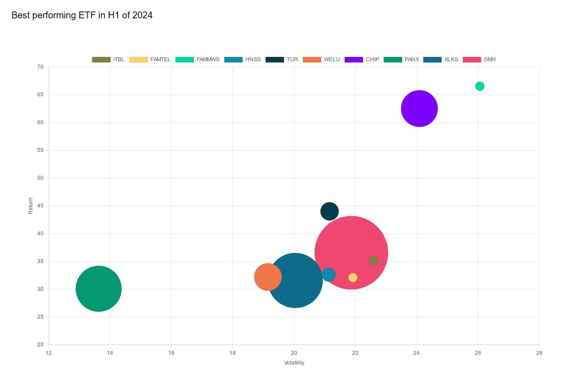Click the x-axis tick value 26
Viewport: 588px width, 382px height.
[478, 353]
